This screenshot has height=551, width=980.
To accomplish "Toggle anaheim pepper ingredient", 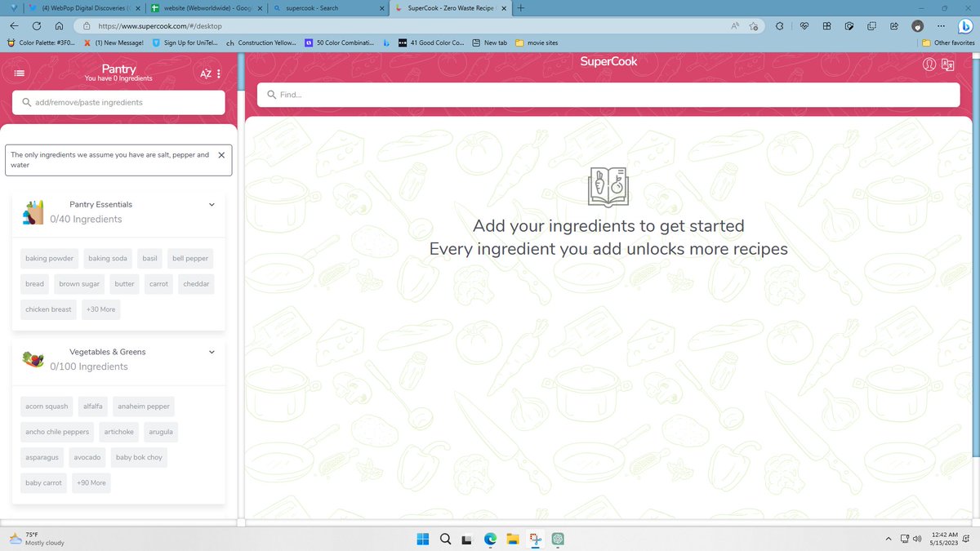I will [x=144, y=407].
